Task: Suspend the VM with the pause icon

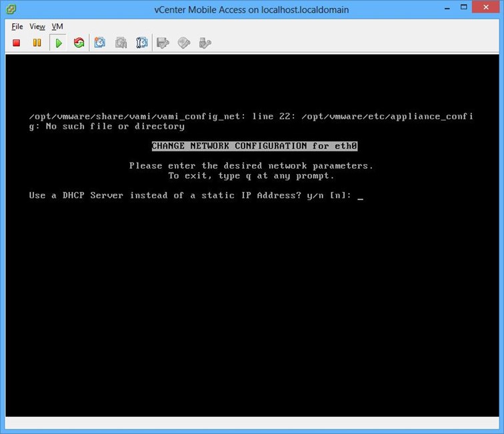Action: pos(37,43)
